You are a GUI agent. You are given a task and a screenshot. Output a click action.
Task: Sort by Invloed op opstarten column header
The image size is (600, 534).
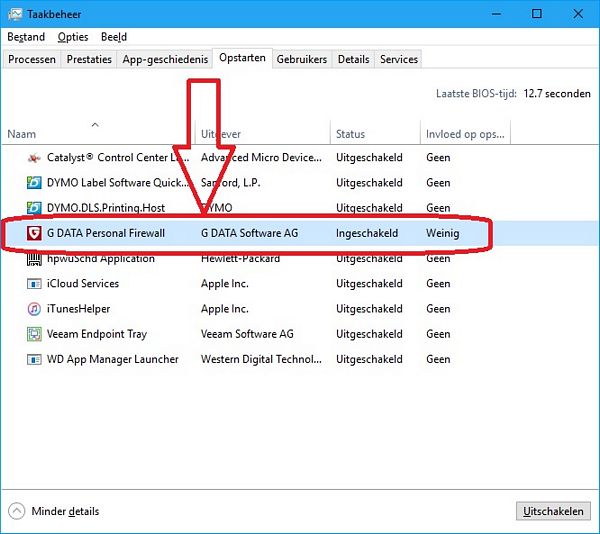[465, 134]
